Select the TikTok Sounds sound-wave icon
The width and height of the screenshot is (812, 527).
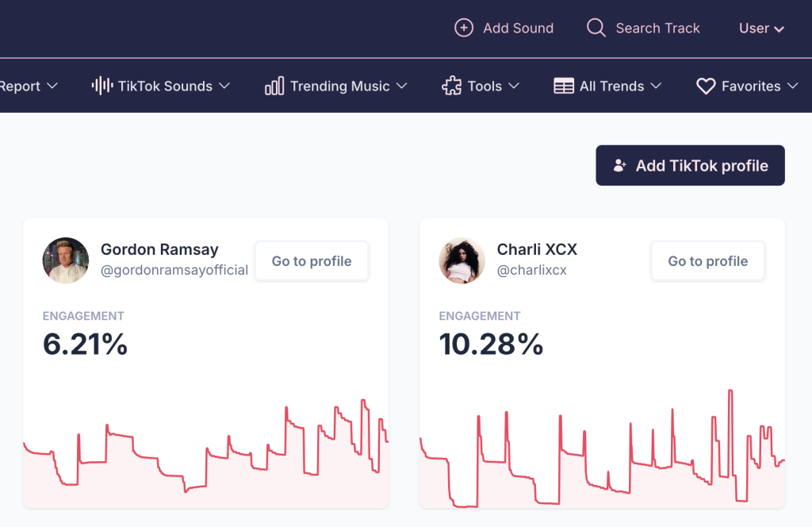101,86
